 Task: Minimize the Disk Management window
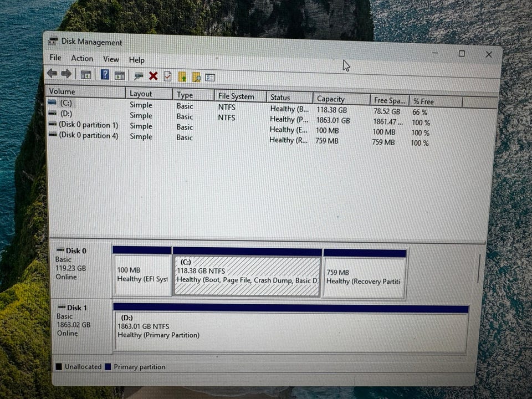pos(435,53)
